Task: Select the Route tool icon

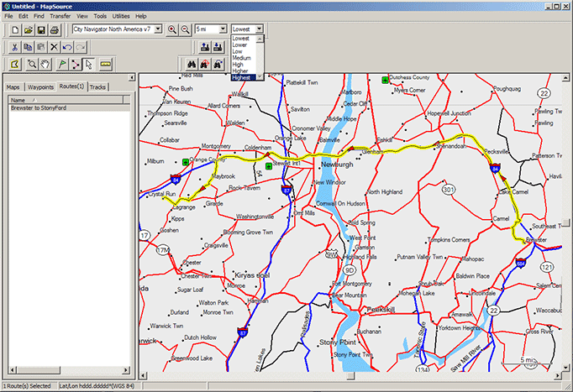Action: [76, 65]
